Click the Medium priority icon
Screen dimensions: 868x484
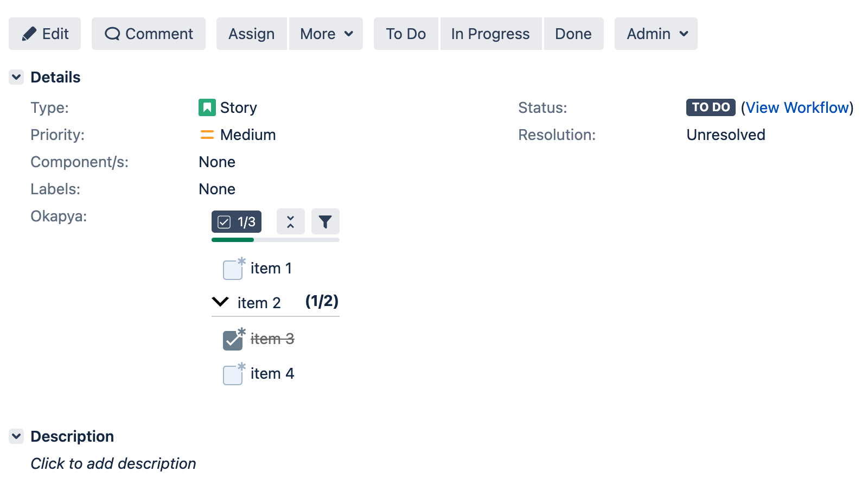(207, 135)
